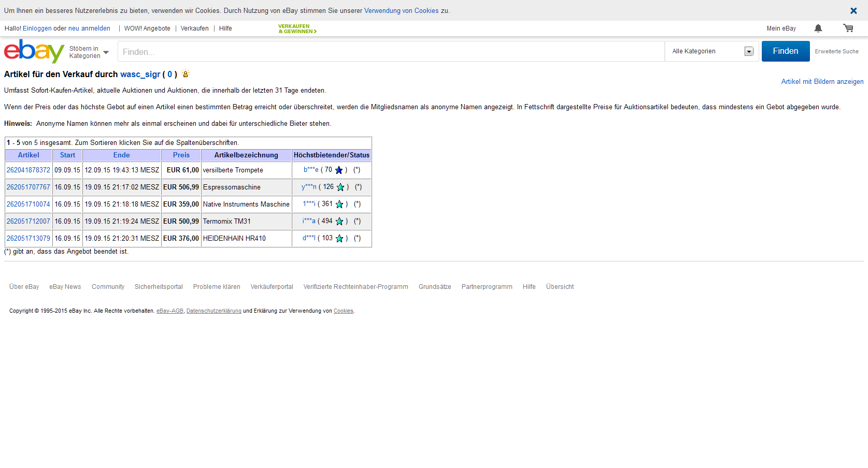This screenshot has height=468, width=868.
Task: Click Artikel mit Bildern anzeigen link
Action: [x=822, y=82]
